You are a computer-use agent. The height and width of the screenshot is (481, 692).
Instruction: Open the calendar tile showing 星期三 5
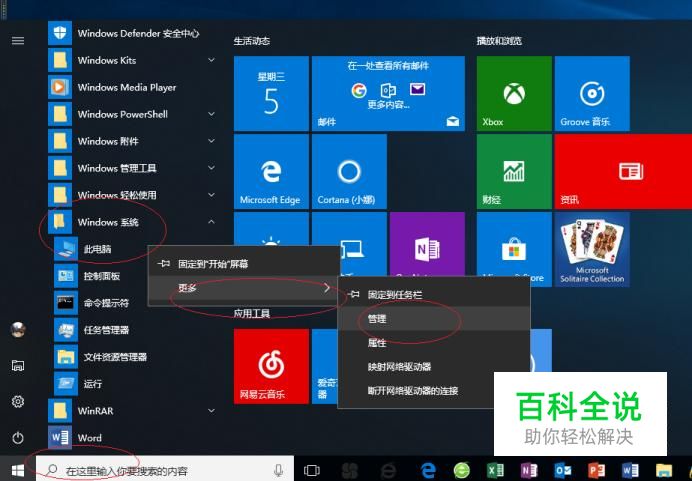(271, 94)
